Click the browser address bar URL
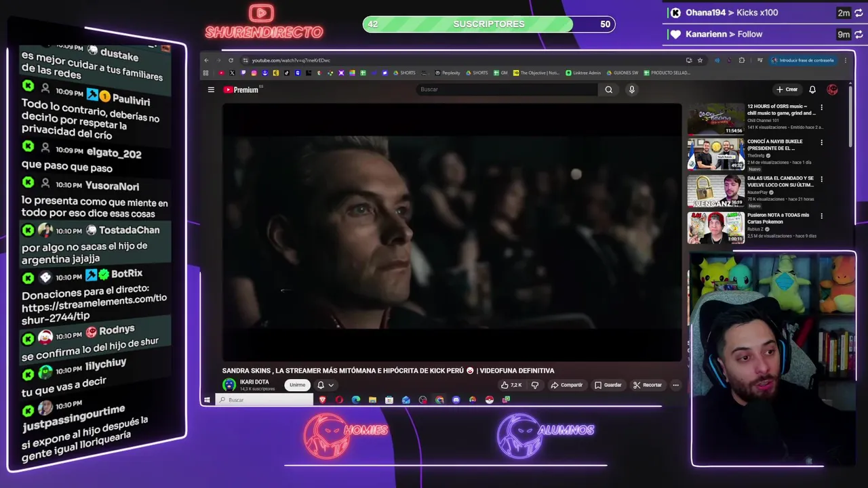The image size is (868, 488). point(290,60)
